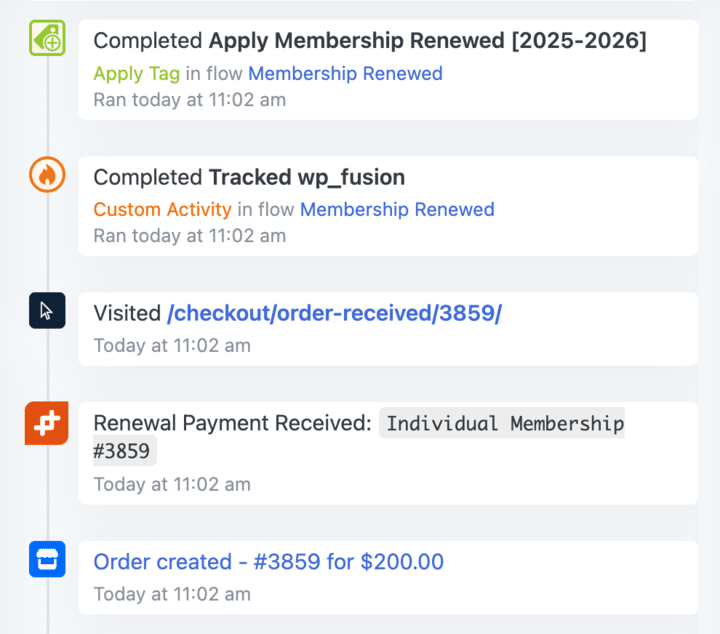The width and height of the screenshot is (720, 634).
Task: Click the orange flame Custom Activity icon
Action: click(46, 176)
